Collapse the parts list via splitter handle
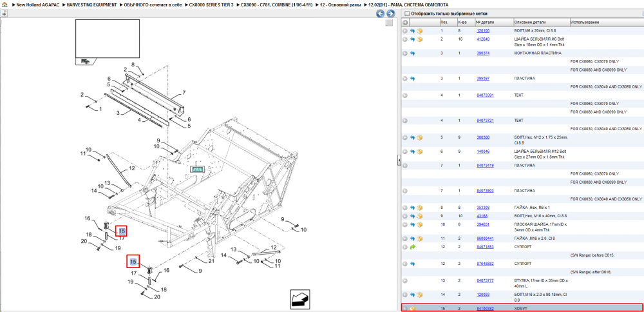 [x=399, y=161]
